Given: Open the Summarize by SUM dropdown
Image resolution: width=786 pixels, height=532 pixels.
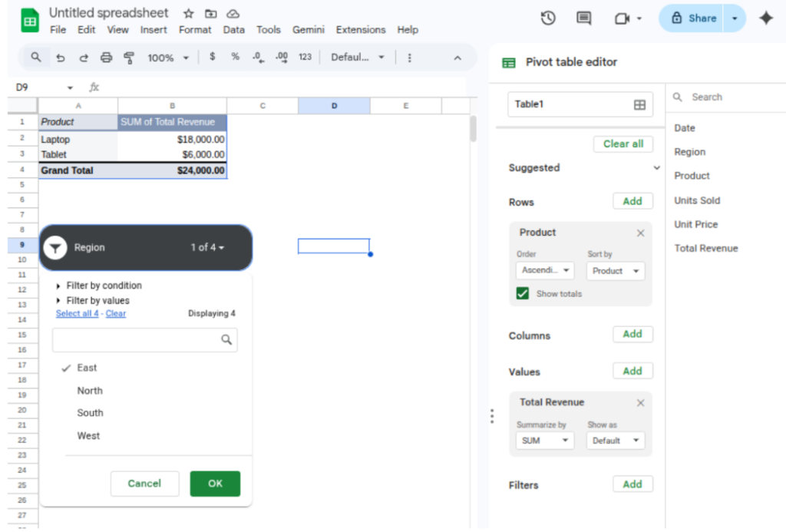Looking at the screenshot, I should coord(544,441).
